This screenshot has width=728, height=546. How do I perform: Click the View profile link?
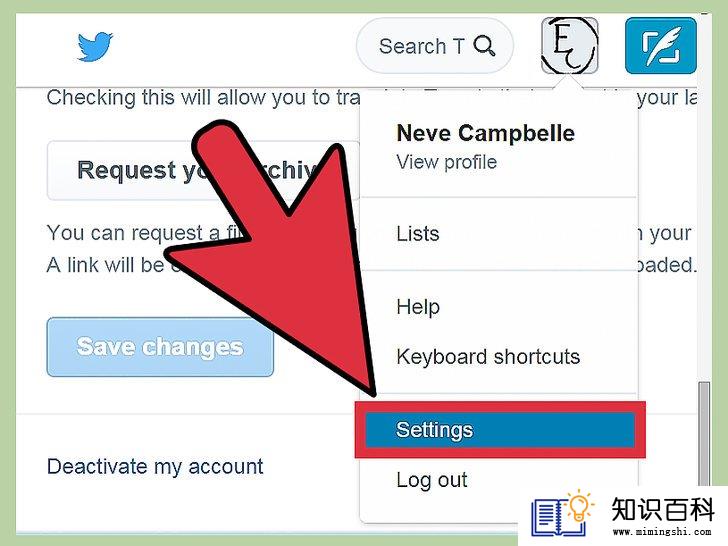coord(447,162)
